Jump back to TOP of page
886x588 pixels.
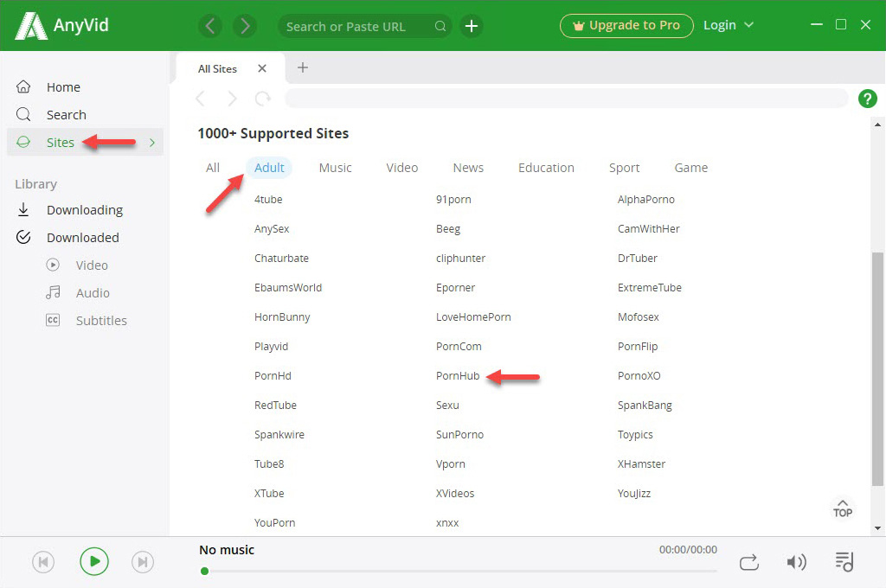(x=843, y=508)
